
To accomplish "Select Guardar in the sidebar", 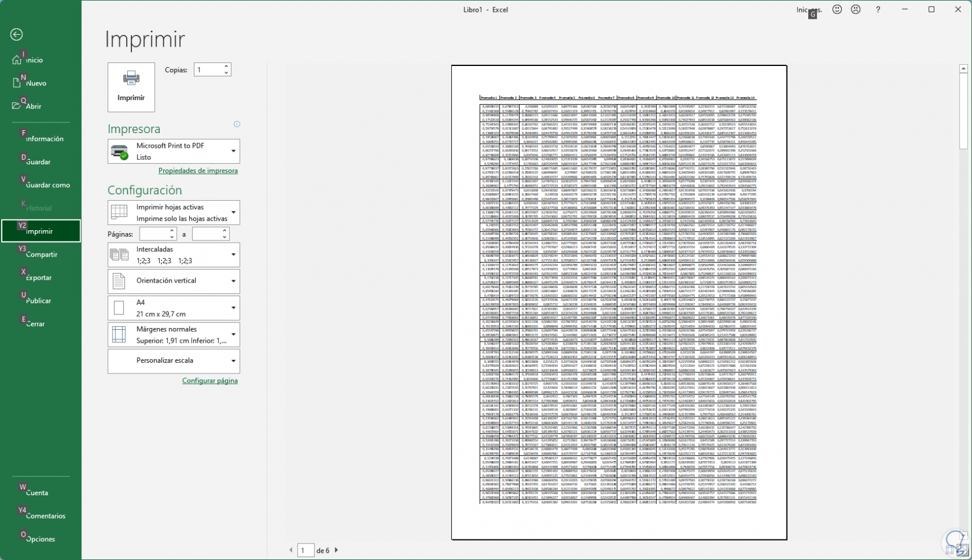I will tap(41, 162).
